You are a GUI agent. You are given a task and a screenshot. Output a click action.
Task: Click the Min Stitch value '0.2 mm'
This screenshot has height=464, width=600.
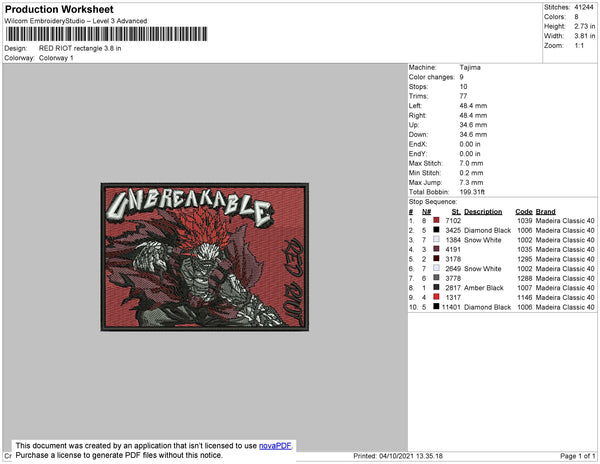[471, 173]
